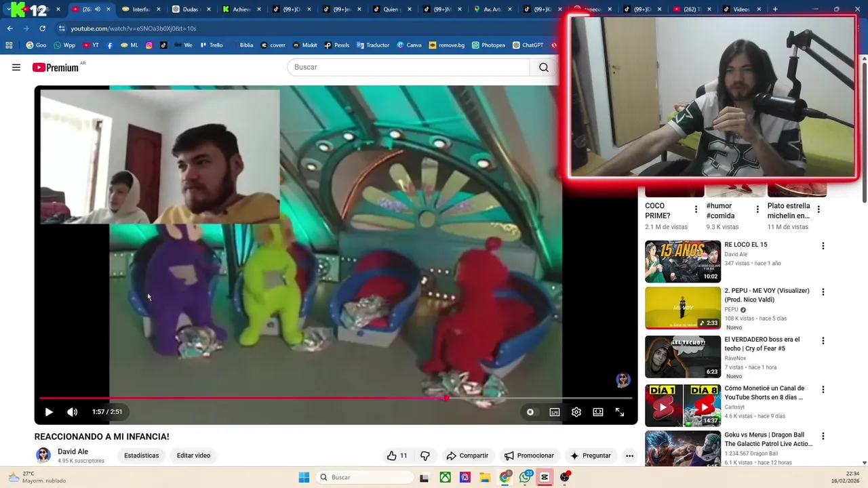868x488 pixels.
Task: Open the remove.bg bookmark
Action: 446,45
